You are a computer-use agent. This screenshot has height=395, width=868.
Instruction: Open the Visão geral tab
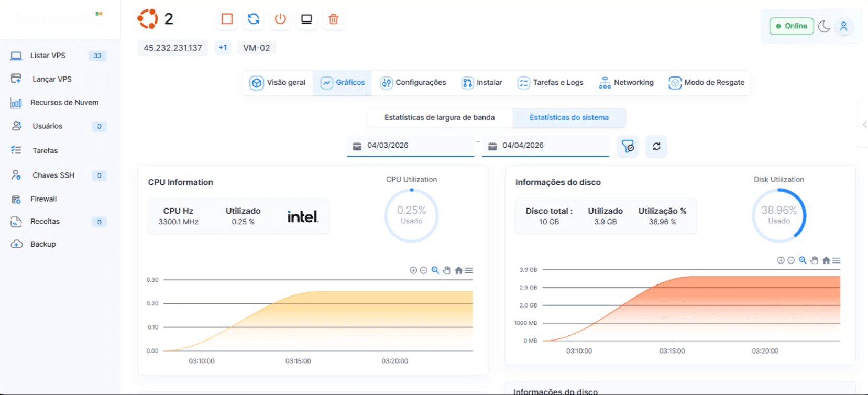pyautogui.click(x=278, y=83)
